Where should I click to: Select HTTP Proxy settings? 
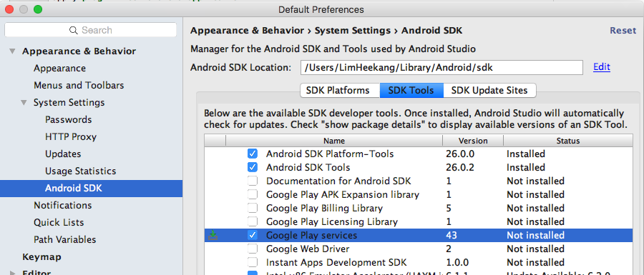71,137
